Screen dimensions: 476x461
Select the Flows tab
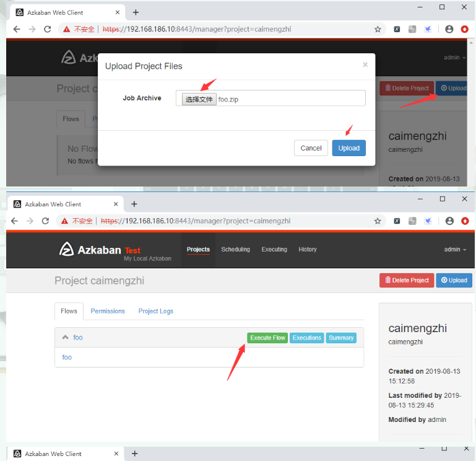(x=69, y=311)
